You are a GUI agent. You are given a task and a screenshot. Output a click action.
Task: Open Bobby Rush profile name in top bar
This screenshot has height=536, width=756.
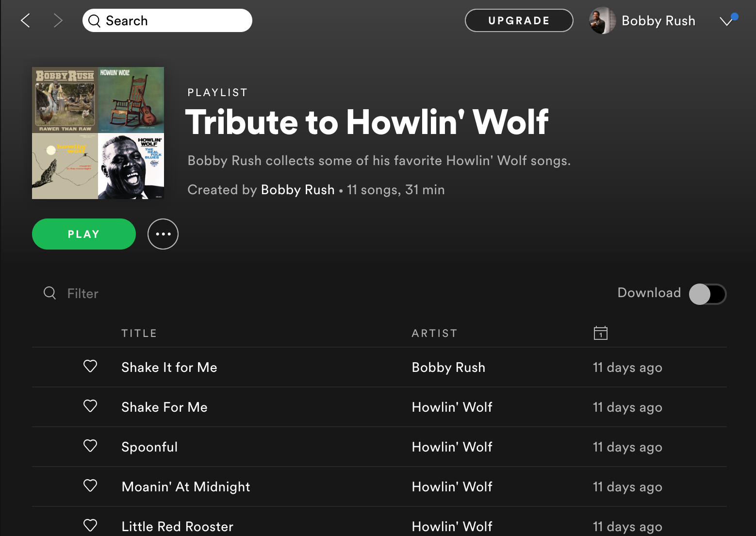658,21
